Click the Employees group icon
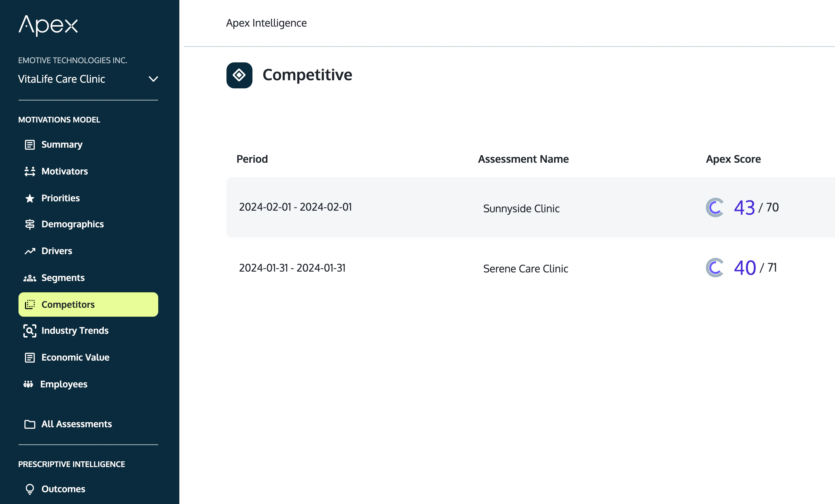Image resolution: width=835 pixels, height=504 pixels. [28, 384]
